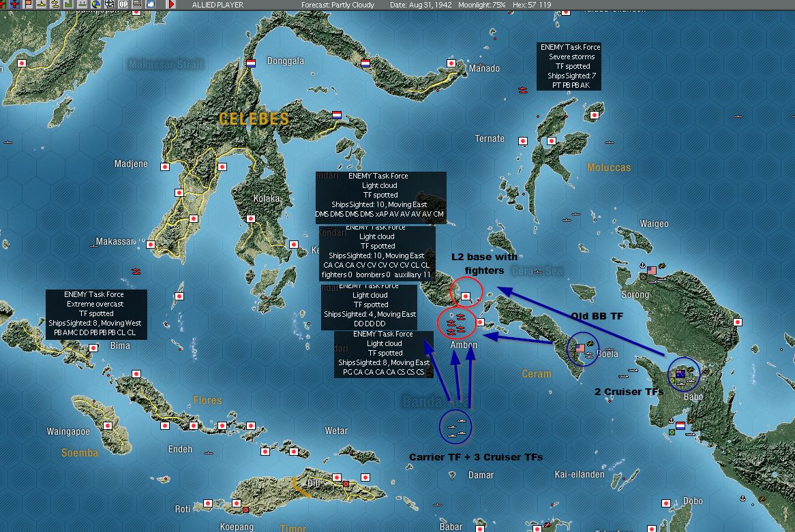Select the circled Japanese base north of Ambon
795x532 pixels.
pos(466,296)
